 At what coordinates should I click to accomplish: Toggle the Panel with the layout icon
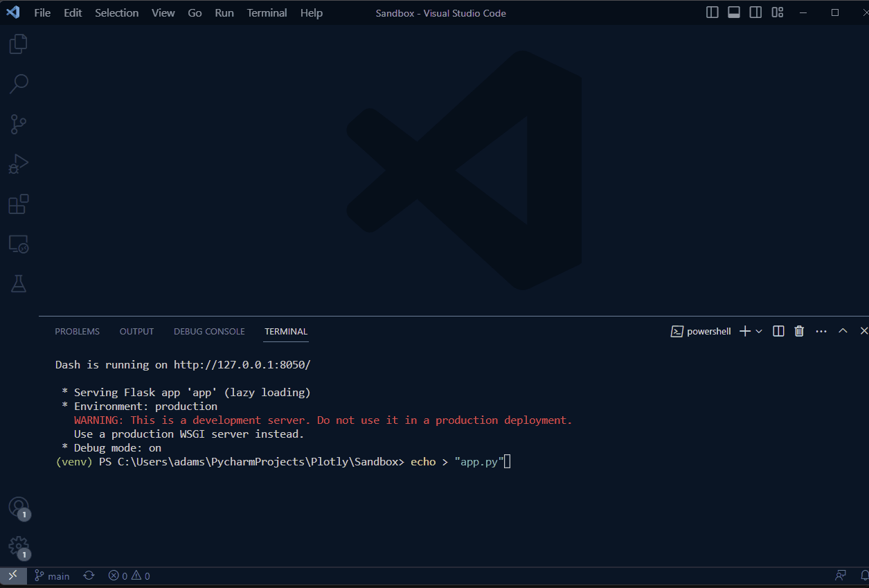(733, 12)
